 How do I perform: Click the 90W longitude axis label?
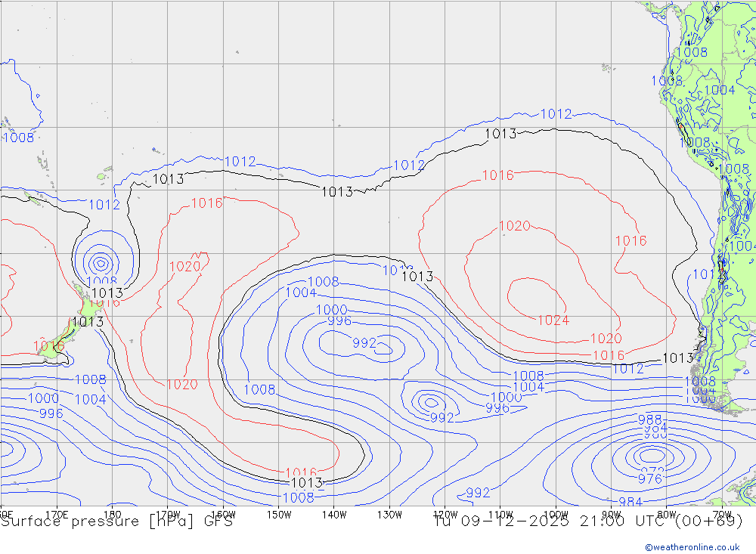[611, 515]
